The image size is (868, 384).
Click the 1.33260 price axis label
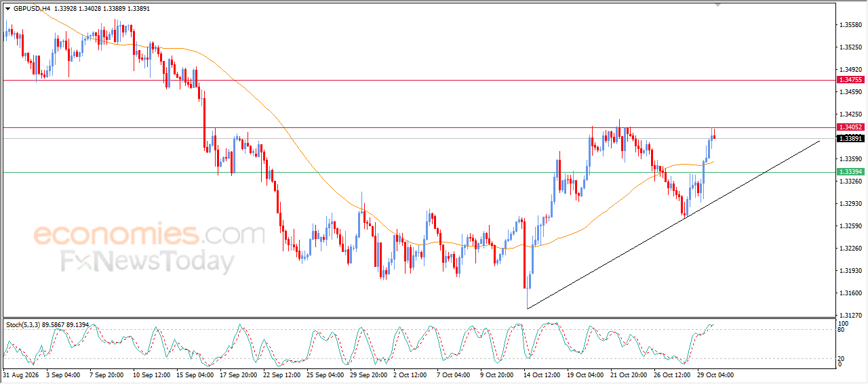click(x=850, y=182)
